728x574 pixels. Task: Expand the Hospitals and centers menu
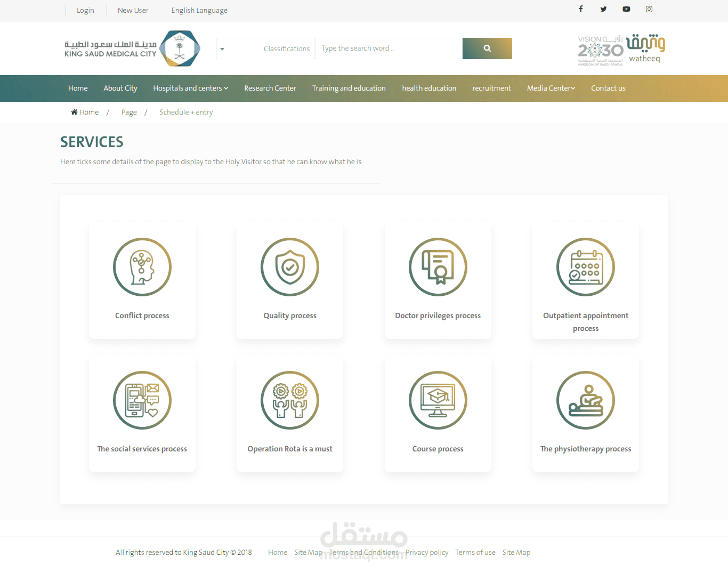(x=191, y=88)
